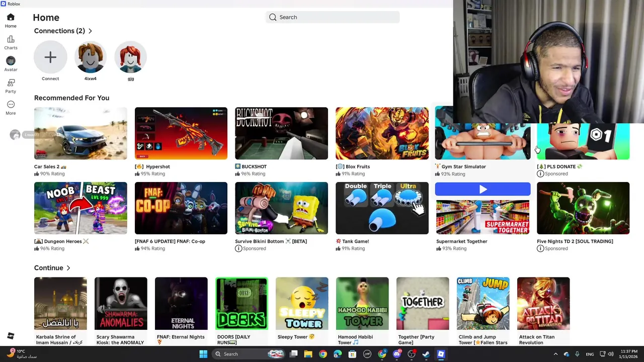Click the Connections (2) heading
Image resolution: width=644 pixels, height=362 pixels.
59,31
